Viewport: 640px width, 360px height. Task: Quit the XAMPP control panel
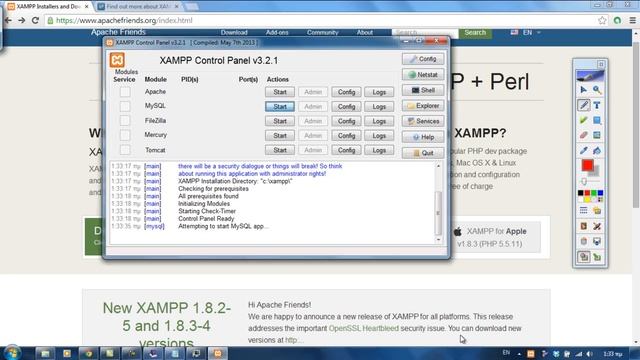click(x=423, y=153)
